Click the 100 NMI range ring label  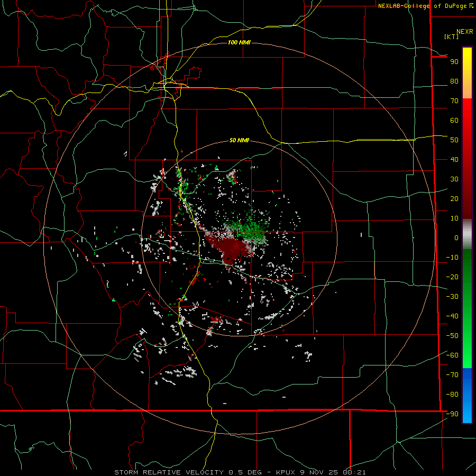tap(239, 42)
